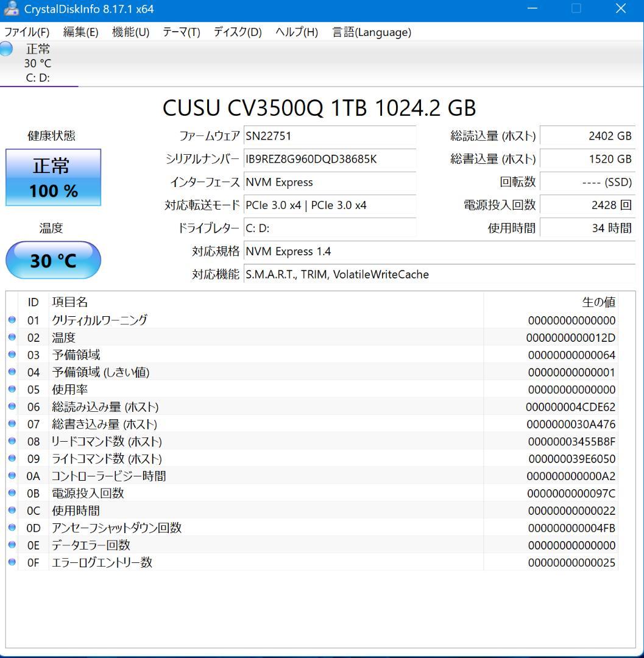Click the blue dot next to データエラー回数
Image resolution: width=644 pixels, height=658 pixels.
(11, 545)
